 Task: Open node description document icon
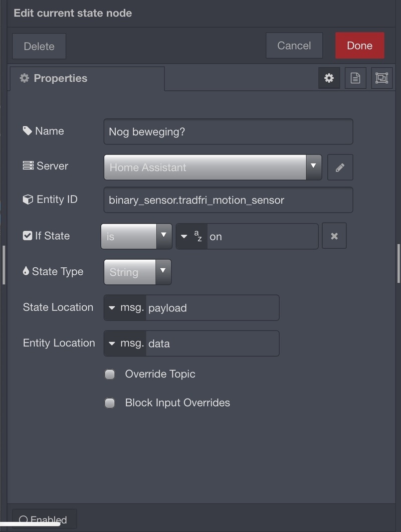[x=355, y=78]
